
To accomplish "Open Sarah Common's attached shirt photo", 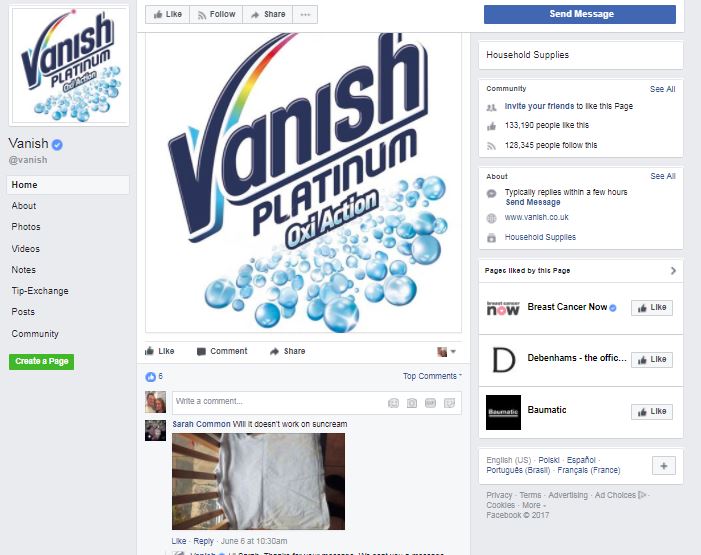I will click(x=258, y=481).
